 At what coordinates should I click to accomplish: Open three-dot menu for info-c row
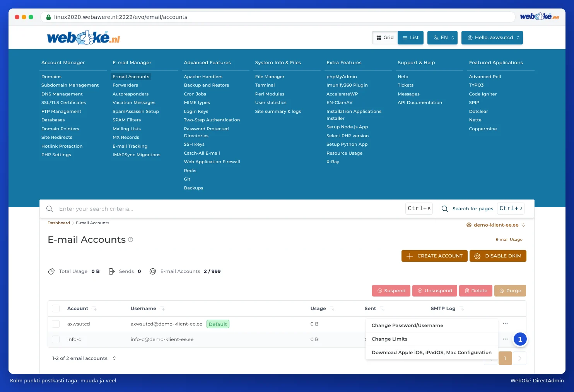(x=505, y=339)
